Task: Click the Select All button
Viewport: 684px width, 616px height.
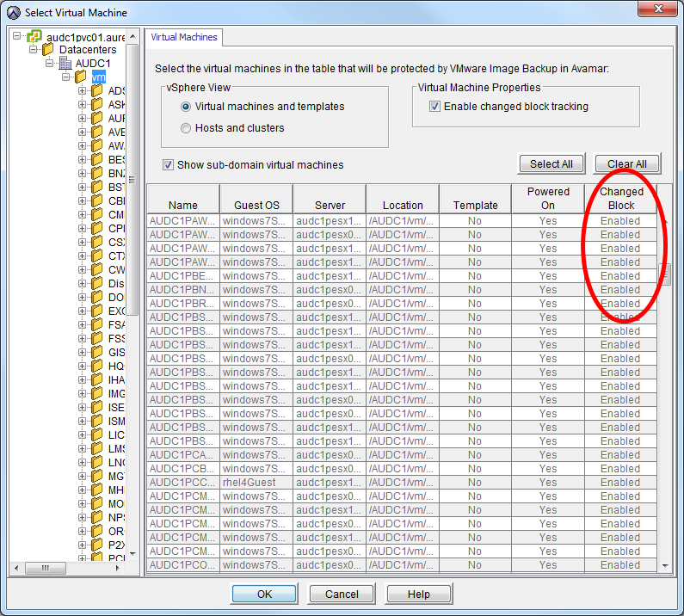Action: [552, 164]
